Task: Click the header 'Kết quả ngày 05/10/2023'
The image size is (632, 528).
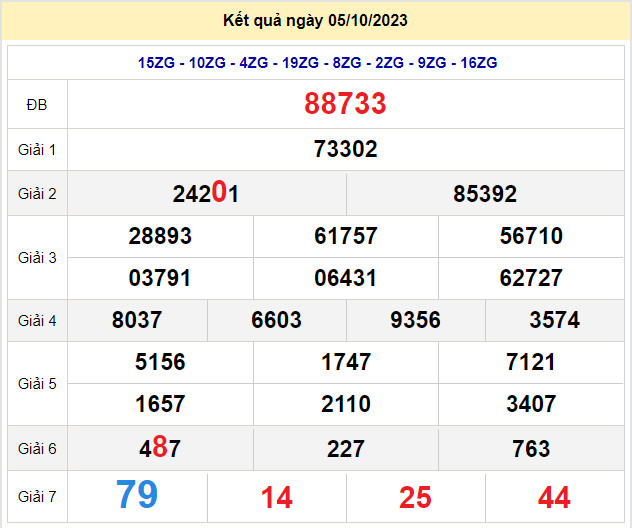Action: click(315, 21)
